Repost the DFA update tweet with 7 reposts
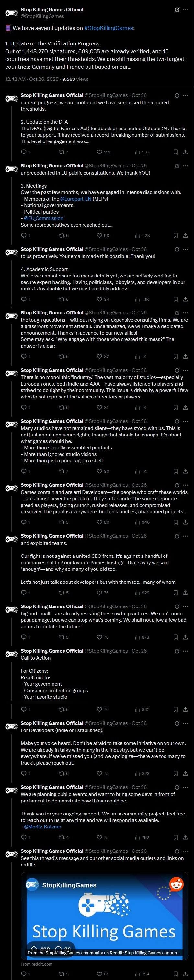Screen dimensions: 194x980 [x=63, y=152]
